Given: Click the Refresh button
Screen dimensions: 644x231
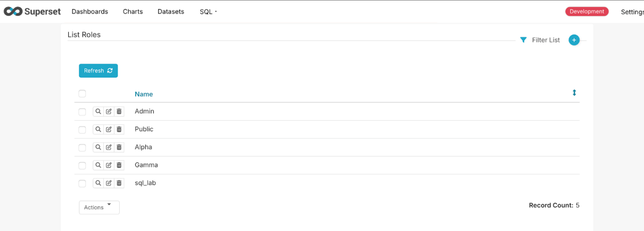Looking at the screenshot, I should (x=98, y=71).
